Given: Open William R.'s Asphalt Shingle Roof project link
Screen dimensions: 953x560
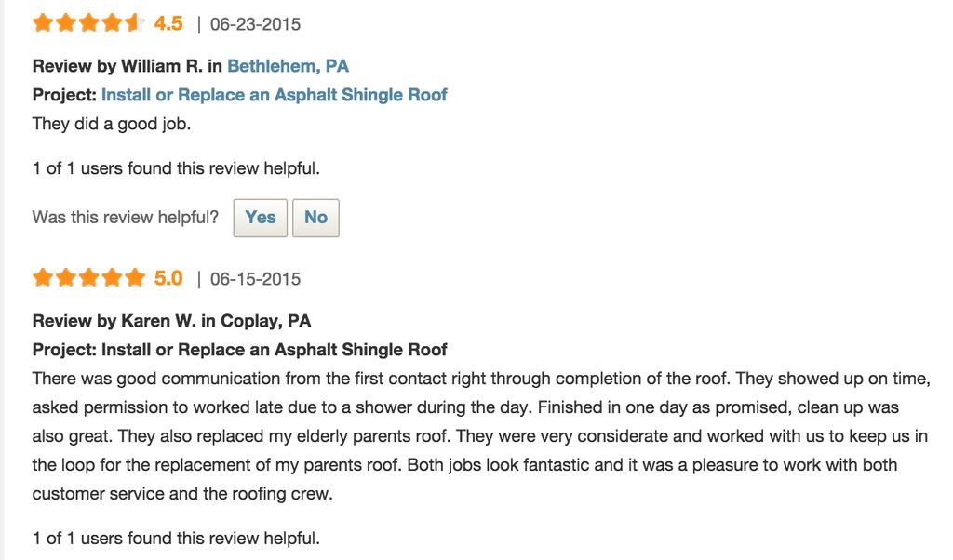Looking at the screenshot, I should 274,95.
